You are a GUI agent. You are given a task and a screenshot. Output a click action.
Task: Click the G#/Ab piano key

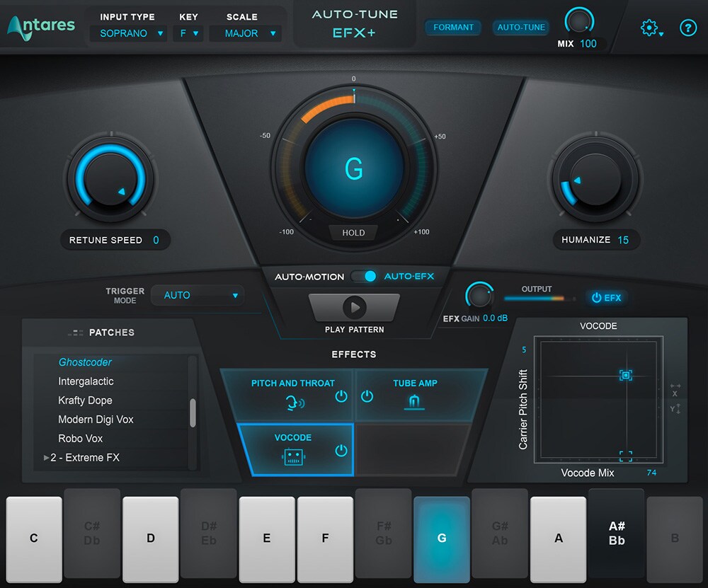(500, 533)
